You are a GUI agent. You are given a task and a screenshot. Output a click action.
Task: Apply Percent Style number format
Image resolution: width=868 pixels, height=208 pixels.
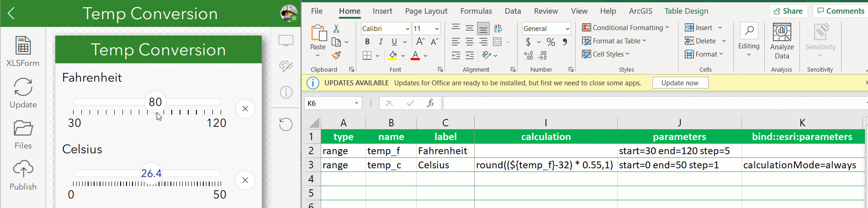click(x=551, y=42)
